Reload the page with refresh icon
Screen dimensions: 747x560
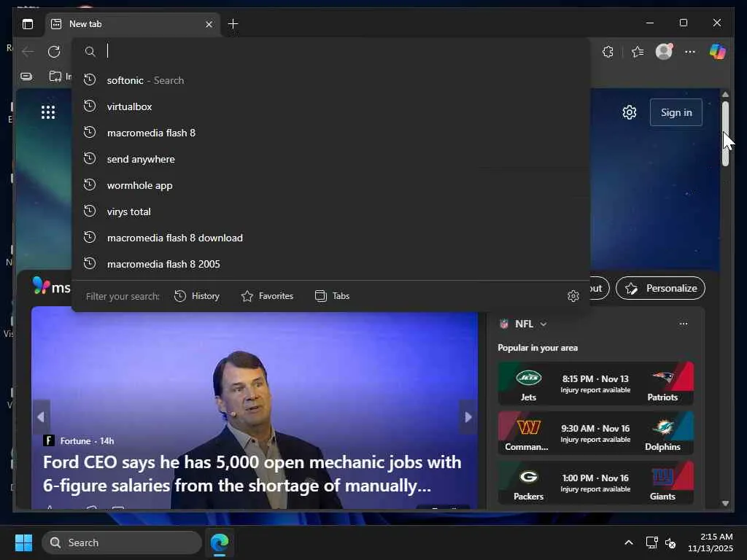tap(54, 52)
